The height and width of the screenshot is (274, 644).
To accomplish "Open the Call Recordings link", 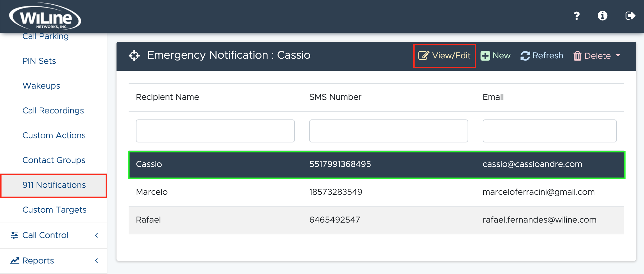I will (x=53, y=111).
